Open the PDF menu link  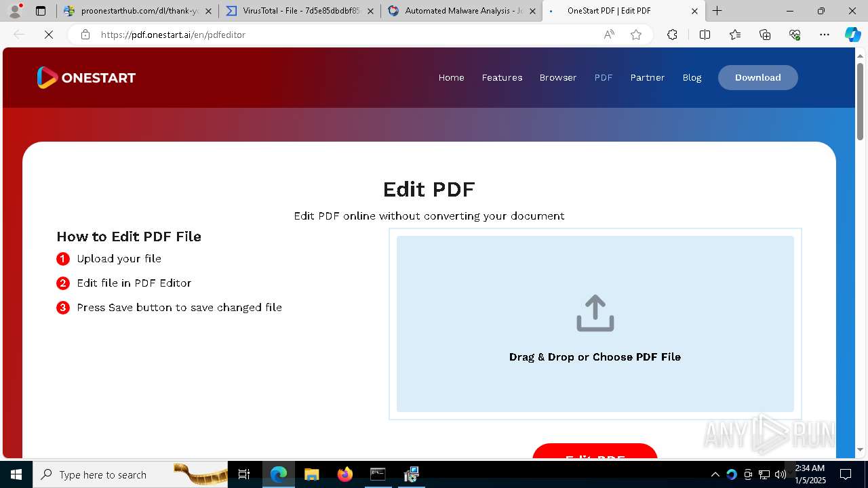[604, 77]
